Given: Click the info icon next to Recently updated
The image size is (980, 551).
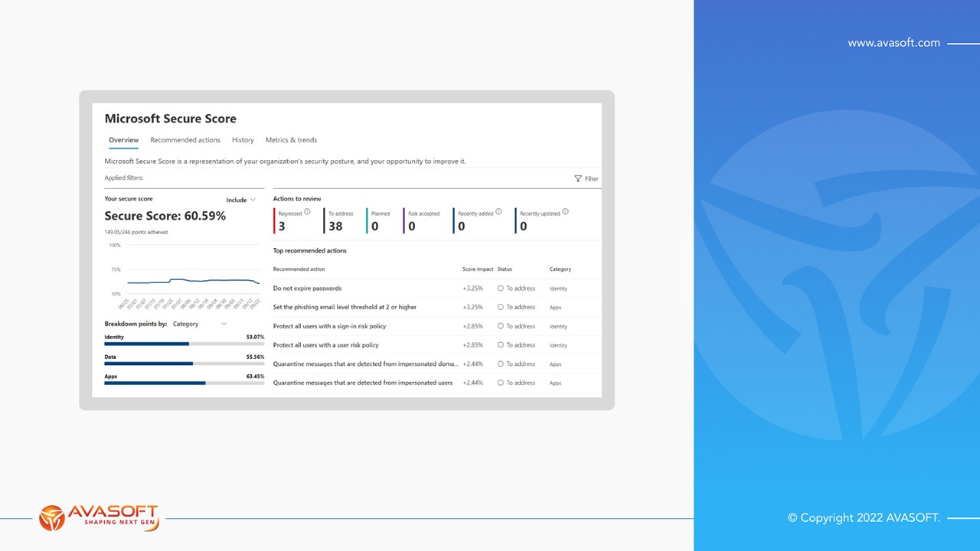Looking at the screenshot, I should (565, 212).
